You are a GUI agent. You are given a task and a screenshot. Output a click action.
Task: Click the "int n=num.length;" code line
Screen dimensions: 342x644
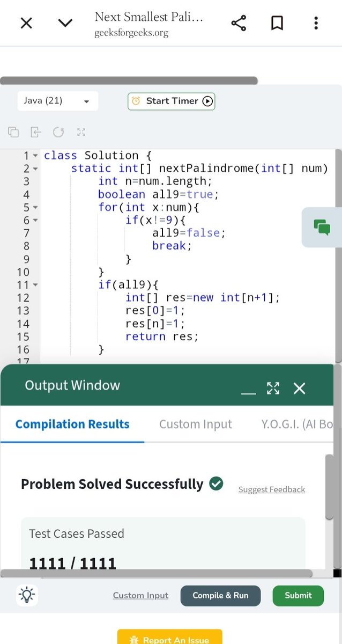point(155,181)
